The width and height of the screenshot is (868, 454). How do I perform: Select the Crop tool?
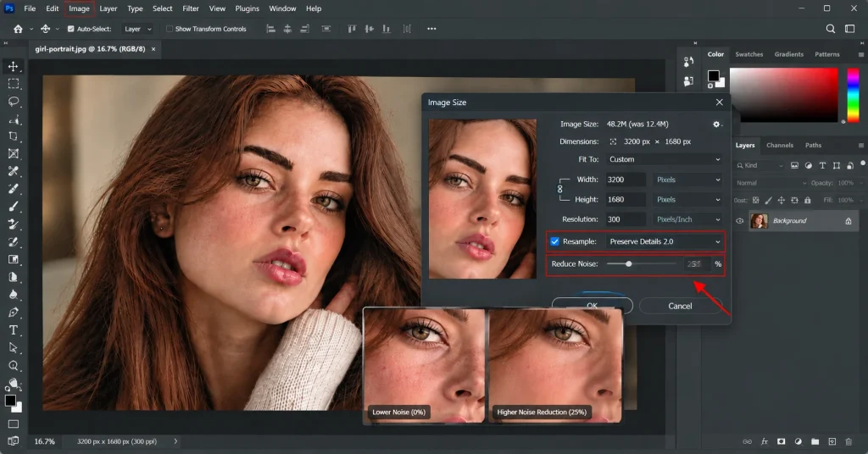14,136
